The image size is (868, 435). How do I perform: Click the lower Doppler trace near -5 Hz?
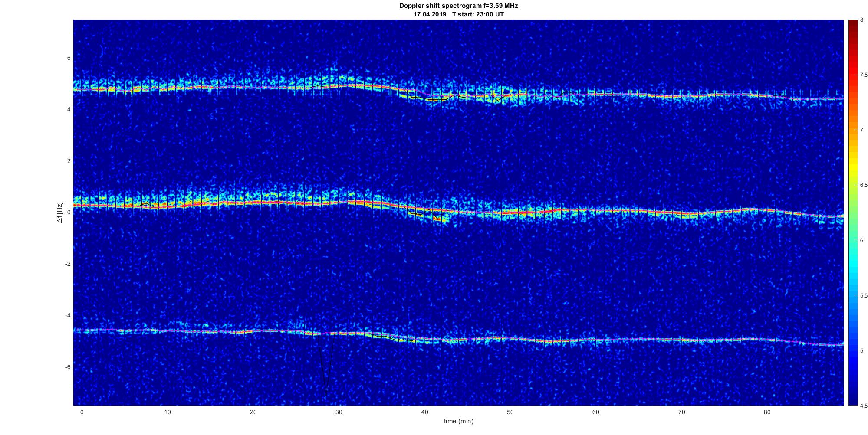(458, 339)
